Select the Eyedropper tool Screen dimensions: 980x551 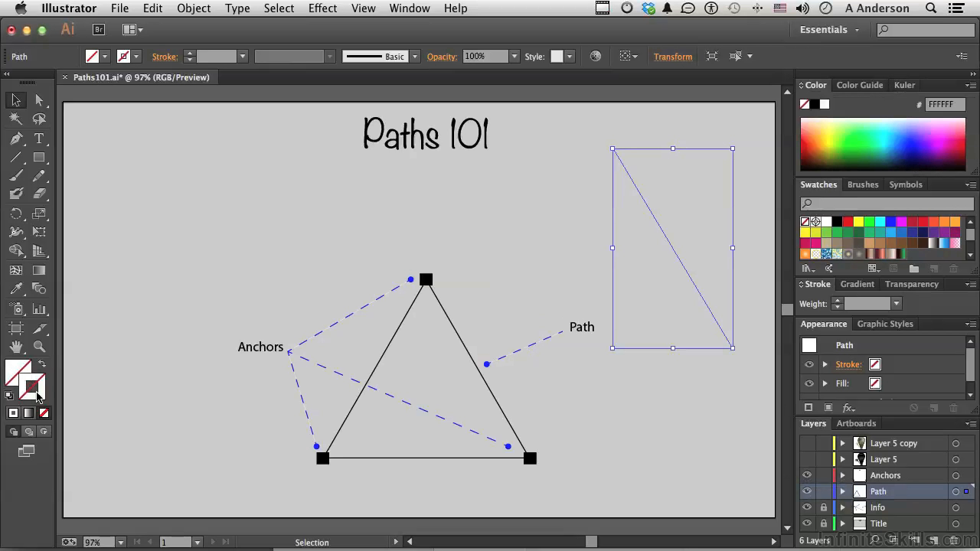coord(16,289)
